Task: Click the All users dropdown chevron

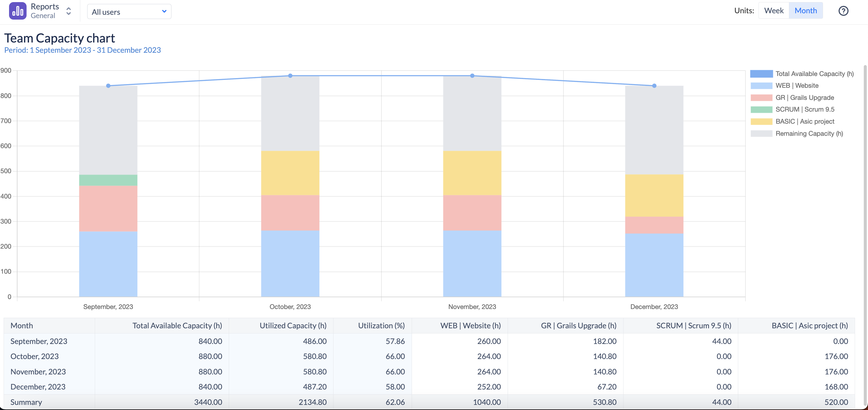Action: pos(164,11)
